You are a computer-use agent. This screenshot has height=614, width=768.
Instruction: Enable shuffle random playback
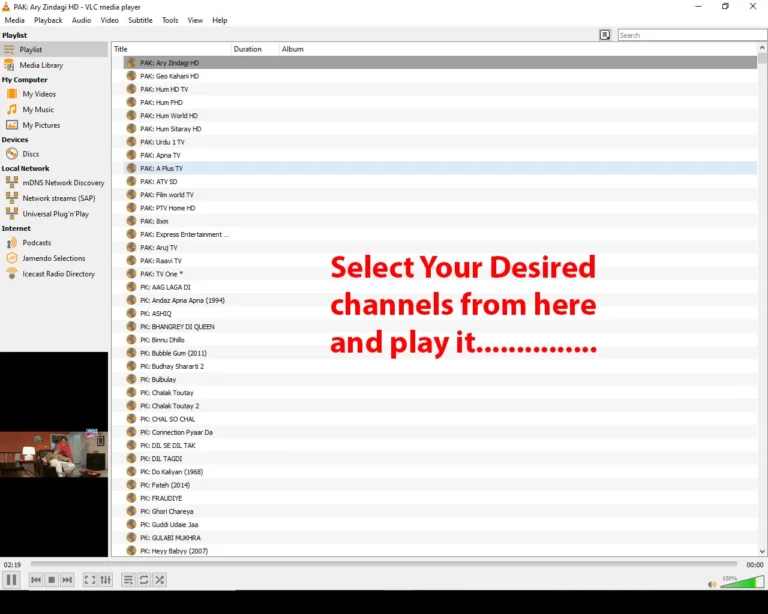pos(159,580)
